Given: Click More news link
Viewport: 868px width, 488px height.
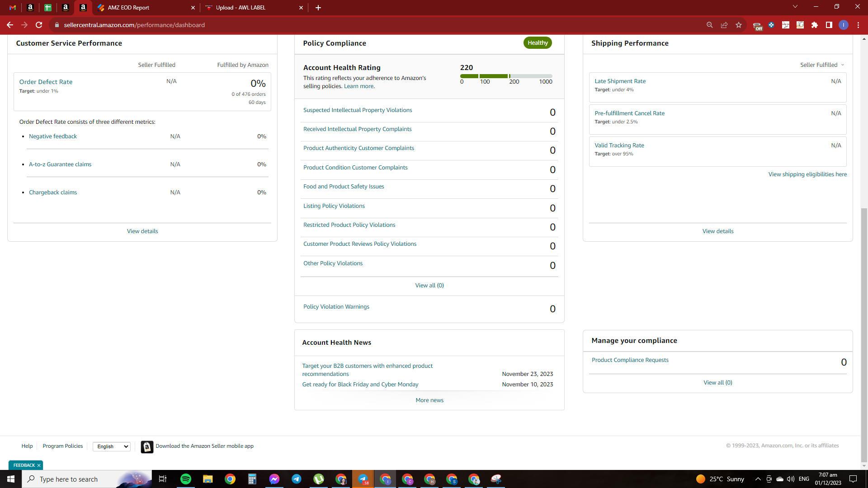Looking at the screenshot, I should 429,400.
